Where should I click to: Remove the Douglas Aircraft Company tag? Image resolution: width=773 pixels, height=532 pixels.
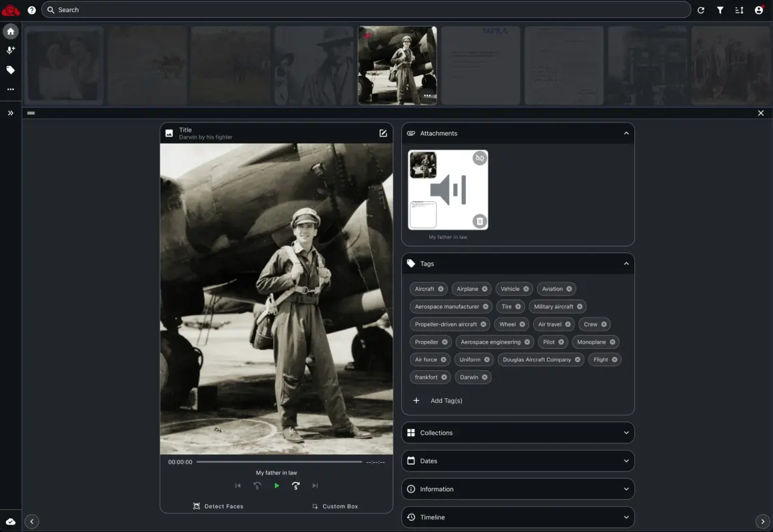tap(577, 360)
